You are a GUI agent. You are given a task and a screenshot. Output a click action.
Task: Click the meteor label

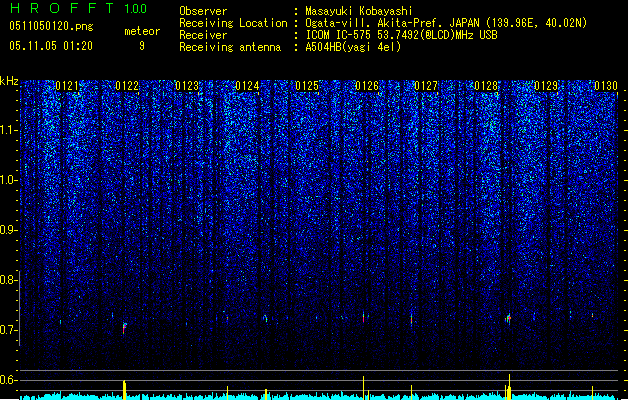pyautogui.click(x=142, y=31)
